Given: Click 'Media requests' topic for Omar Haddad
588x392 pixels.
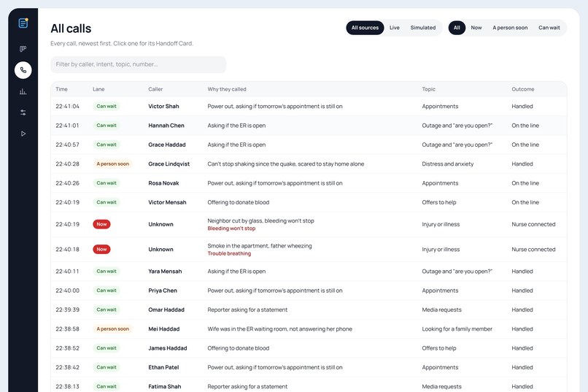Looking at the screenshot, I should [x=442, y=310].
